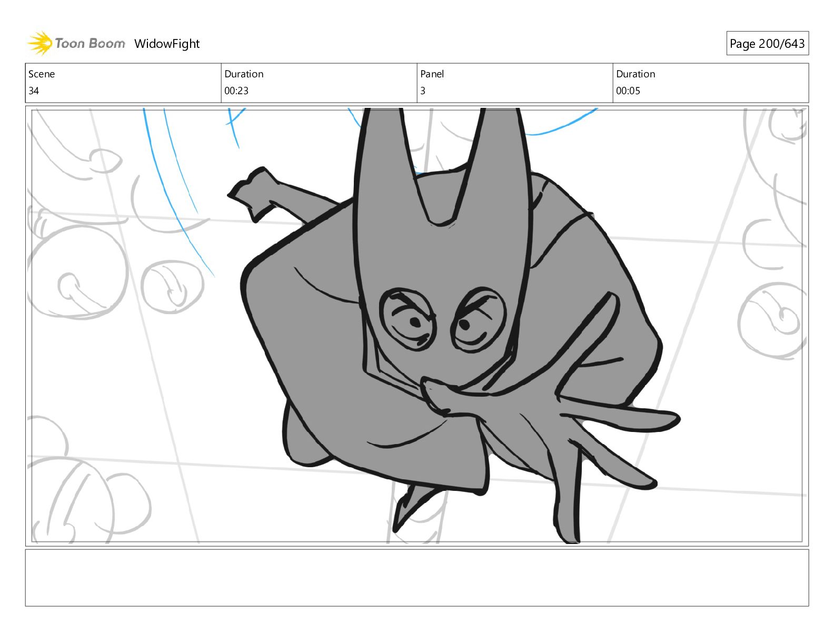Select the panel number 3 value
Viewport: 834px width, 644px height.
point(423,90)
